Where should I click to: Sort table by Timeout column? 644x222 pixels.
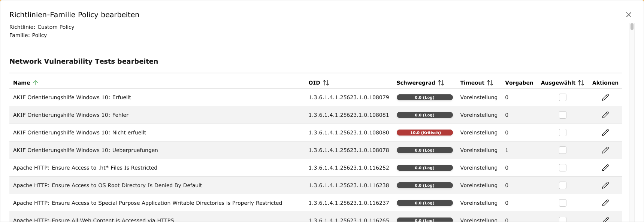point(490,83)
